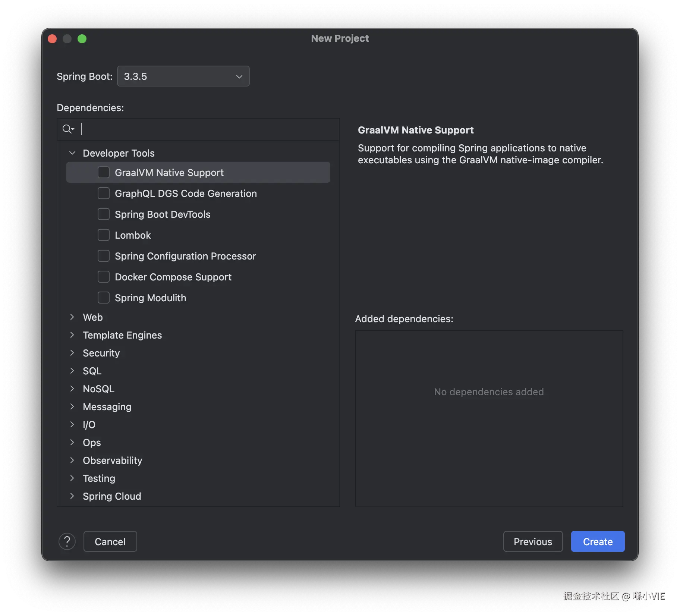Open the Spring Boot version dropdown

(x=183, y=76)
